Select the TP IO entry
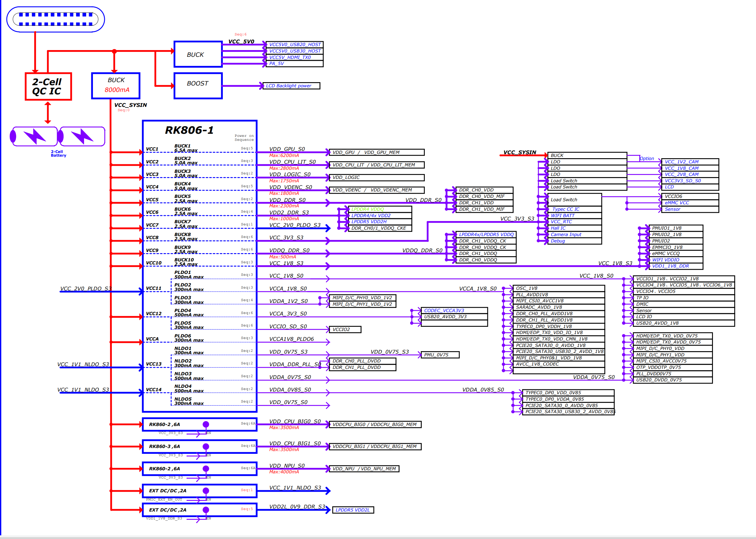The height and width of the screenshot is (539, 756). coord(684,298)
